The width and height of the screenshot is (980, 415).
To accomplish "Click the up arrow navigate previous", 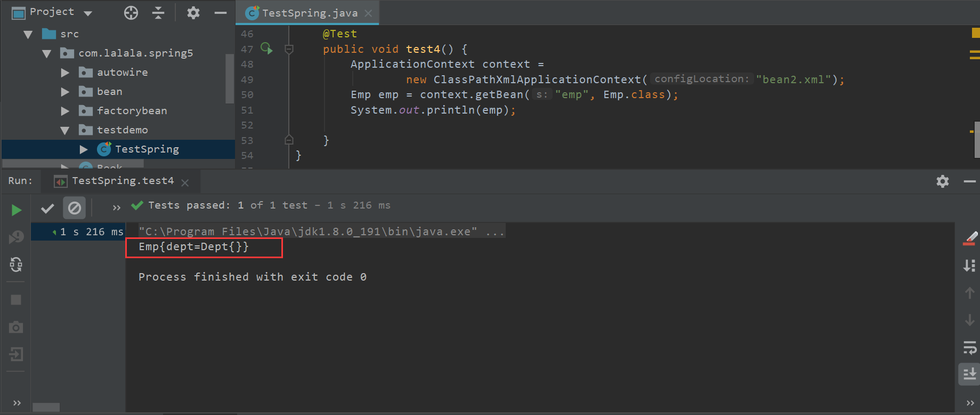I will tap(970, 293).
